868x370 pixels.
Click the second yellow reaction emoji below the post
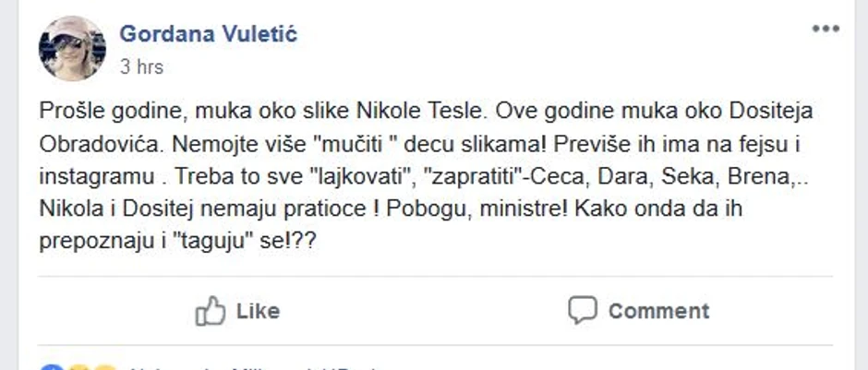pos(79,367)
